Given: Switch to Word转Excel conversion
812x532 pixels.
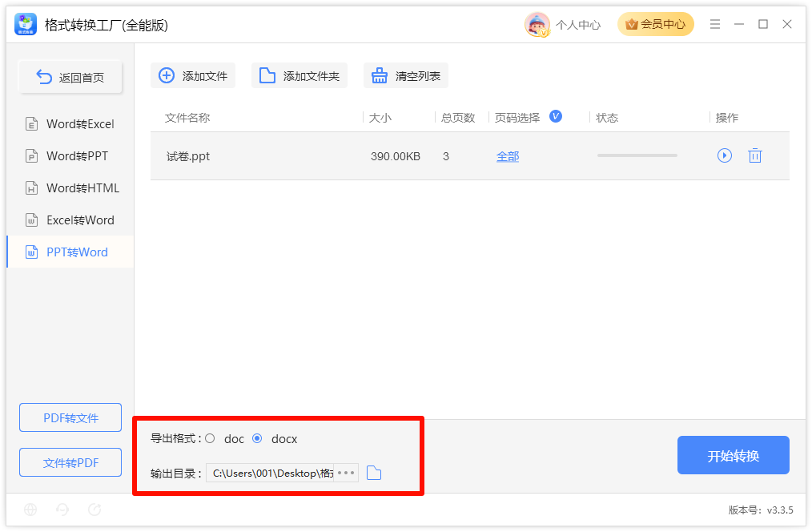Looking at the screenshot, I should coord(70,124).
